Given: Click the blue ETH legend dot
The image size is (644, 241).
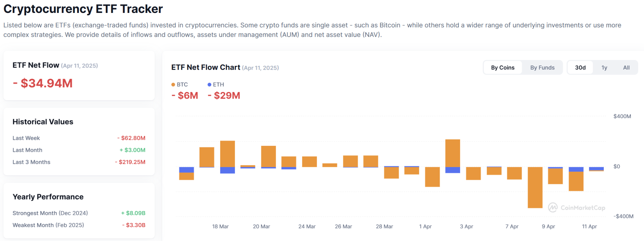Looking at the screenshot, I should (x=209, y=84).
